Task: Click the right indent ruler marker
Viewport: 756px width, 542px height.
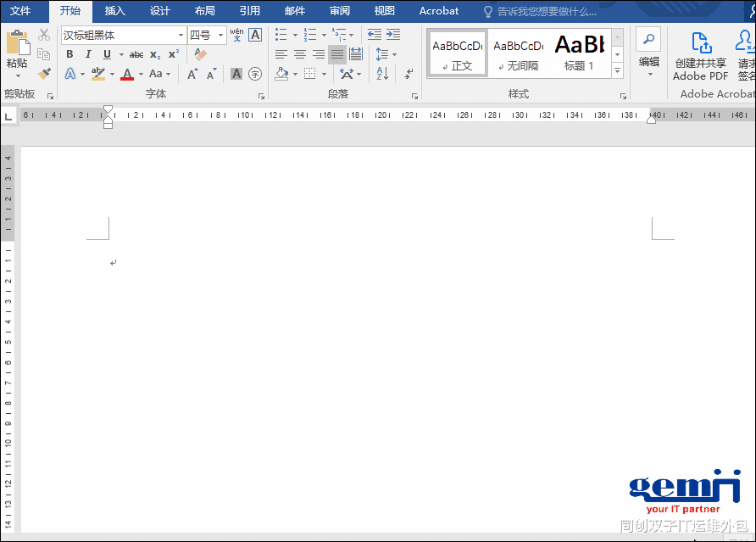Action: point(651,120)
